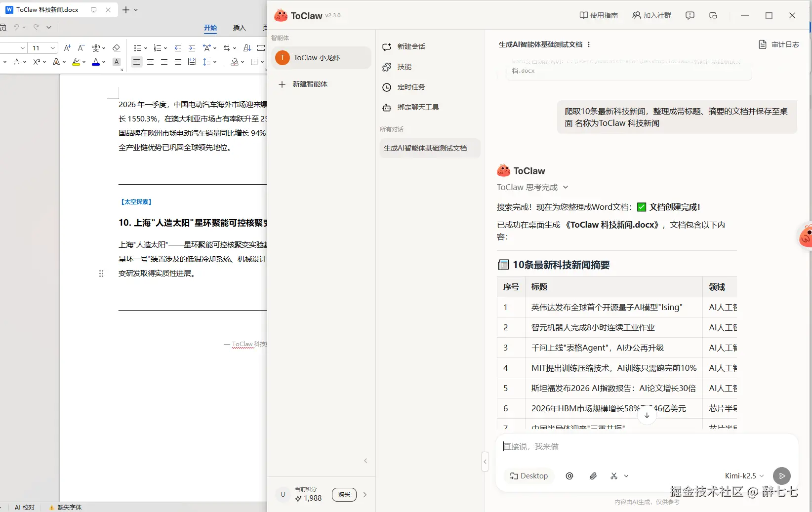Open the bullet list dropdown arrow
The height and width of the screenshot is (512, 812).
(x=146, y=48)
